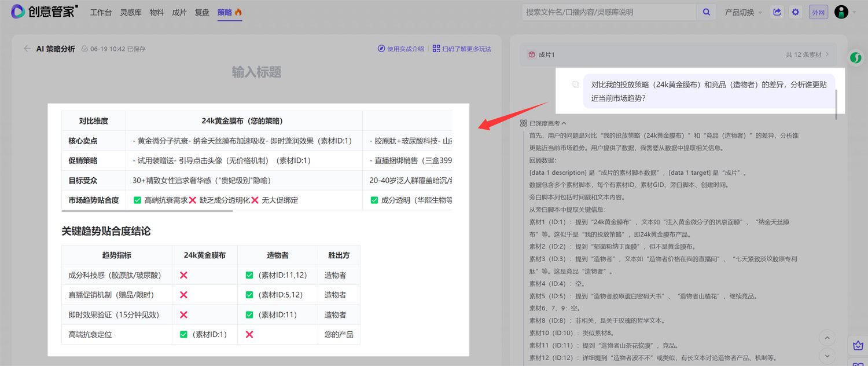Click the 输入标题 title field
Image resolution: width=868 pixels, height=366 pixels.
pos(256,72)
